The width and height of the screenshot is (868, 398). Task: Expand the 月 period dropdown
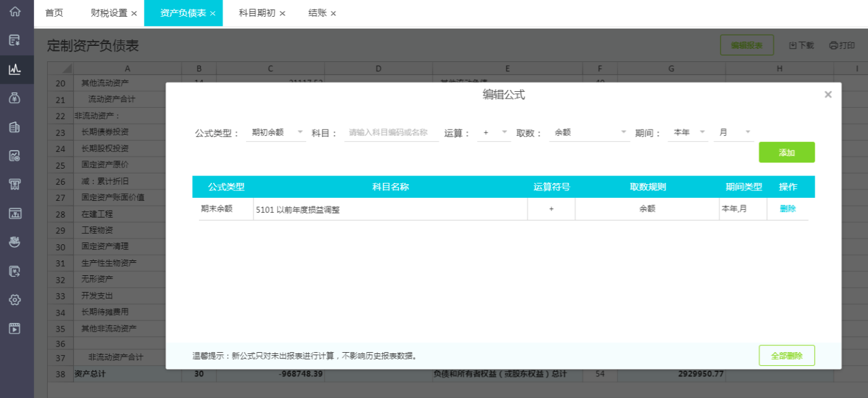(x=734, y=133)
